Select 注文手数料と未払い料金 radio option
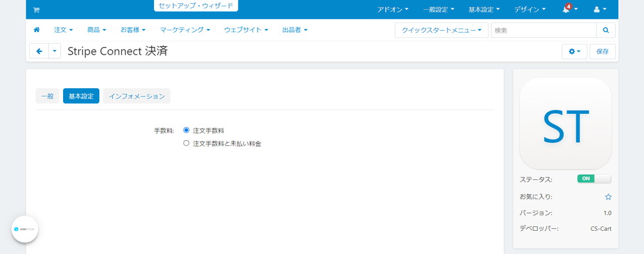This screenshot has height=254, width=644. (186, 143)
